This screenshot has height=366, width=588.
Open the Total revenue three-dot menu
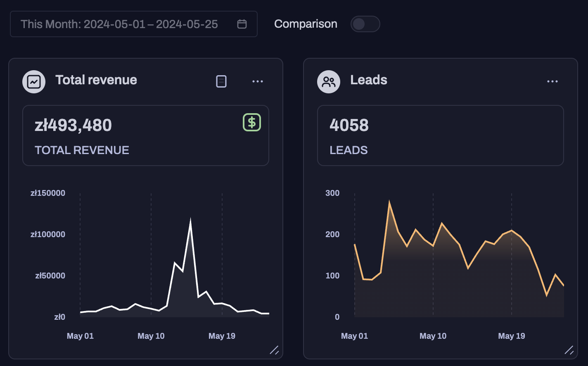(x=258, y=81)
